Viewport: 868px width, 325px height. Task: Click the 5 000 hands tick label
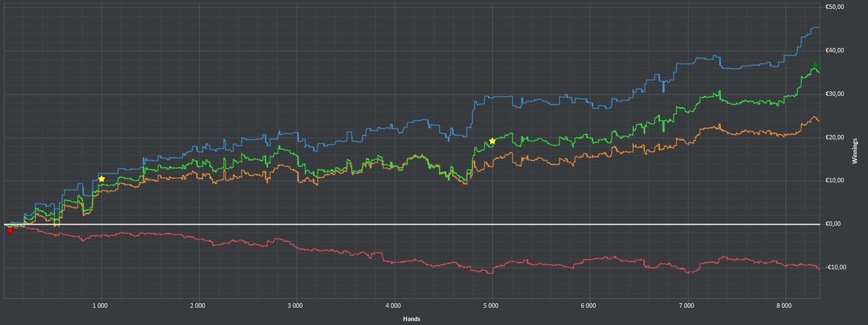491,306
